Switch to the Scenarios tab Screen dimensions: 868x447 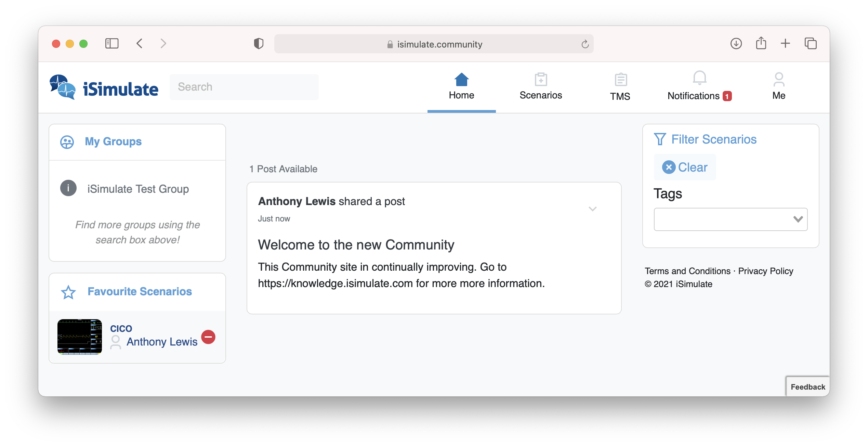point(540,87)
